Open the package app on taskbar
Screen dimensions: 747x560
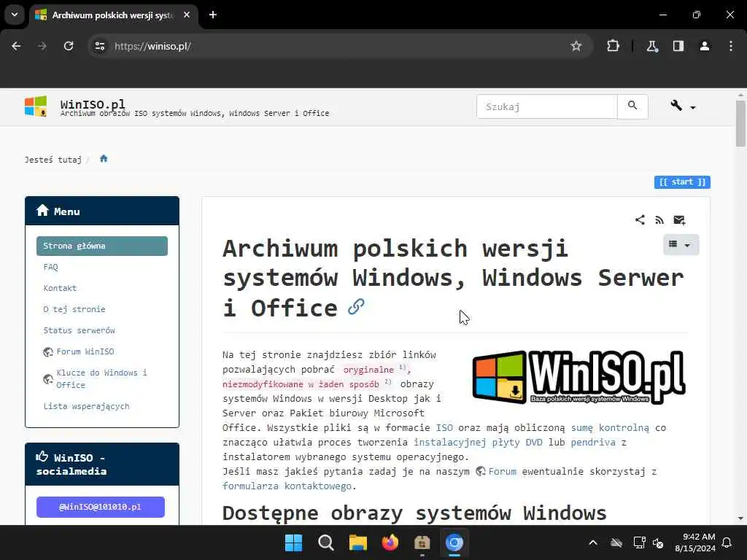[422, 542]
